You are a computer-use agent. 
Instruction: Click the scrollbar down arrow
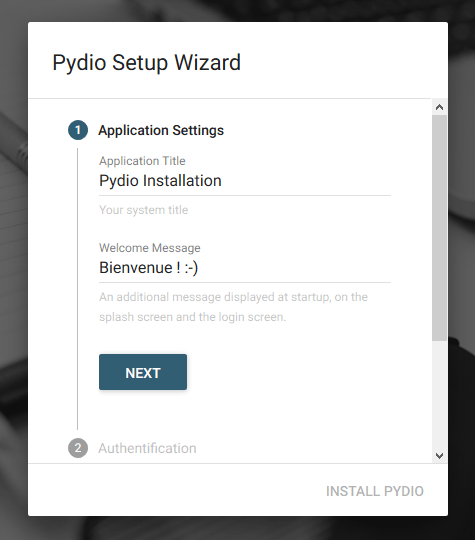439,456
